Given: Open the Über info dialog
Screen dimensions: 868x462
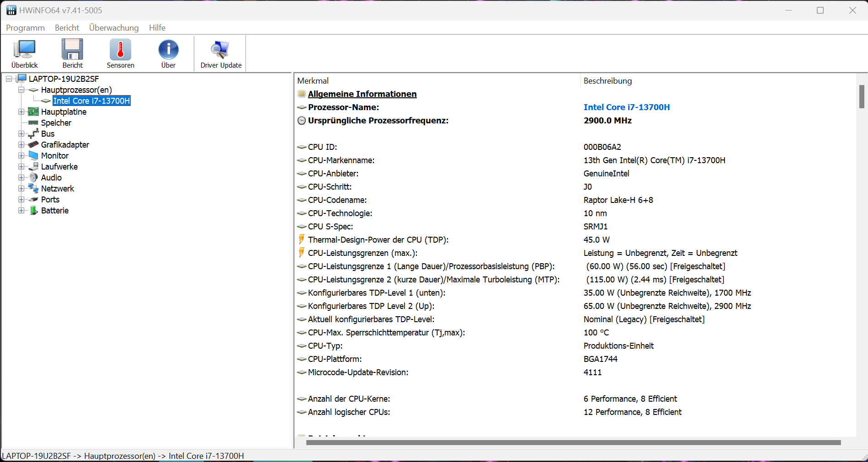Looking at the screenshot, I should [168, 53].
